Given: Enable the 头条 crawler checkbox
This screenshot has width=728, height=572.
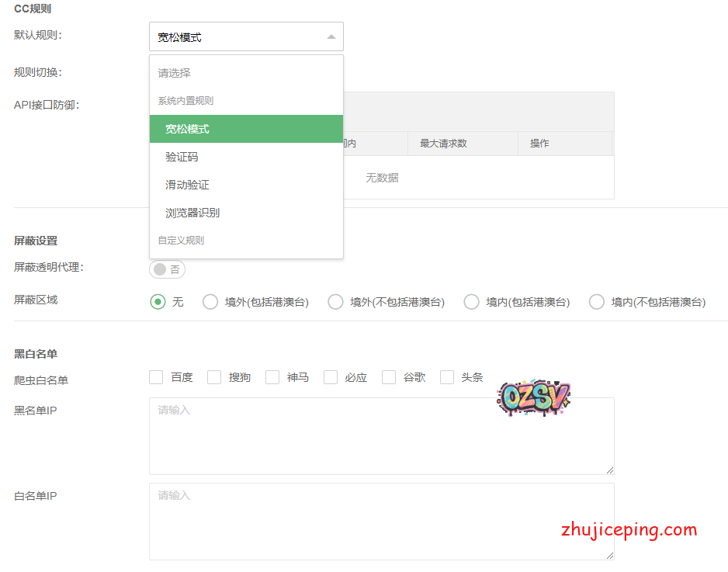Looking at the screenshot, I should pos(447,377).
